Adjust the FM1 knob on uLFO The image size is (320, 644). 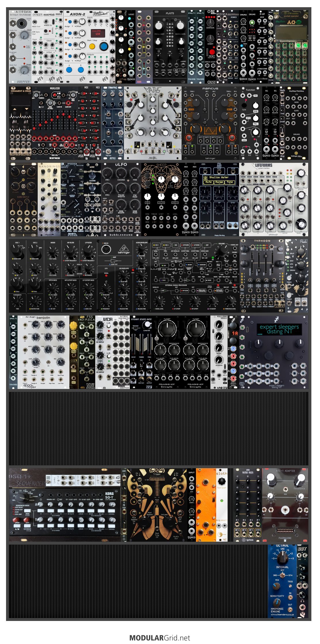pyautogui.click(x=107, y=173)
